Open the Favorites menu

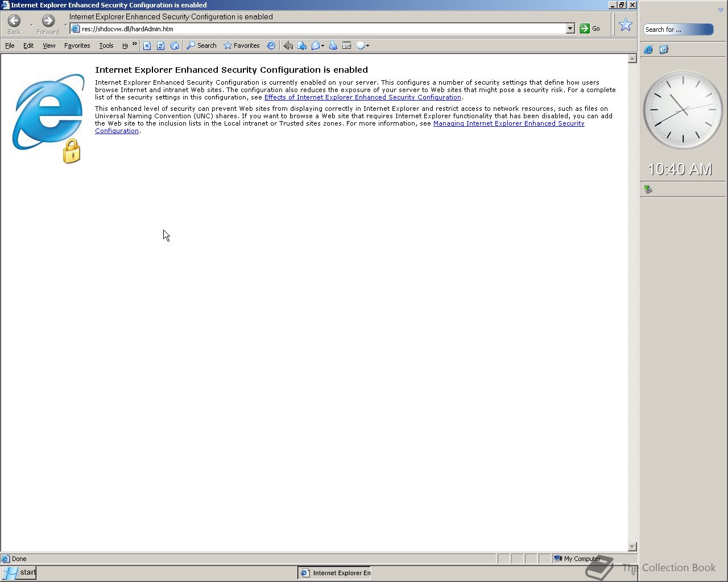[x=77, y=45]
